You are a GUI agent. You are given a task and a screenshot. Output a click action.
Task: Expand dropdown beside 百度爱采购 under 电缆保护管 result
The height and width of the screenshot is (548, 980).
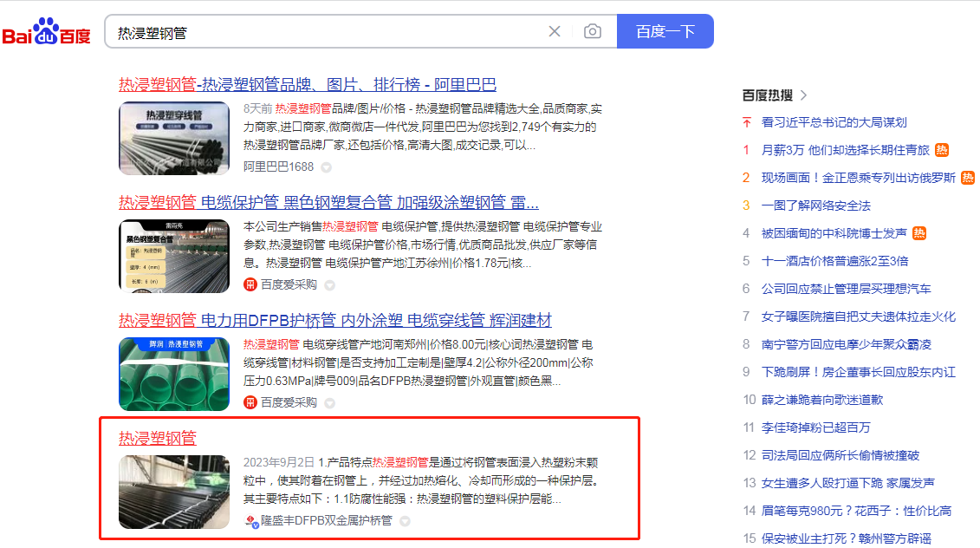330,285
